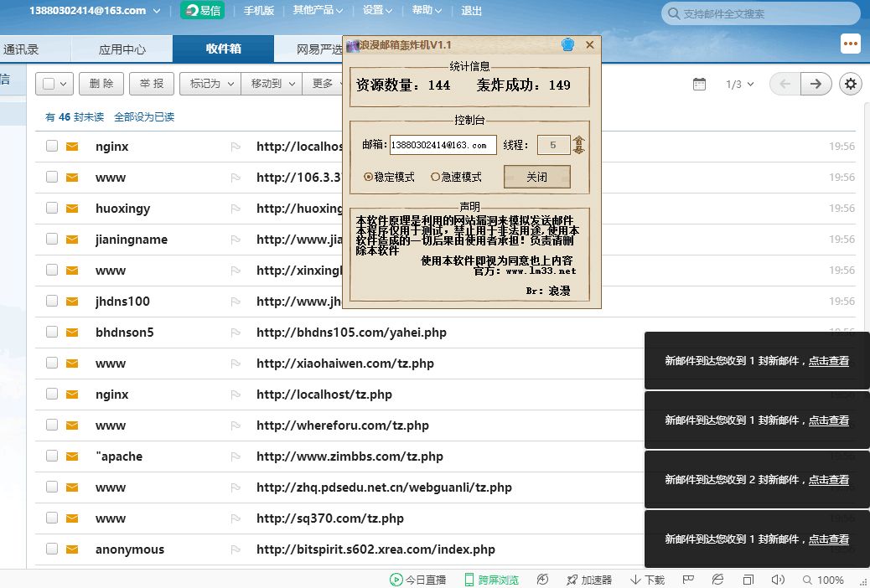Mute sound using the speaker icon
This screenshot has height=588, width=870.
pos(778,580)
